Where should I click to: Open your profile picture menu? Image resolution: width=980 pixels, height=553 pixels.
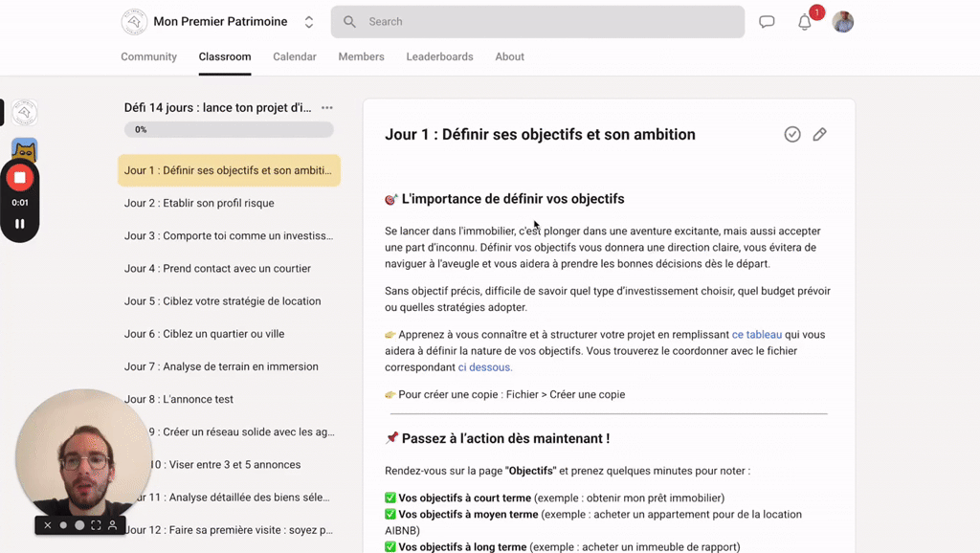tap(843, 21)
